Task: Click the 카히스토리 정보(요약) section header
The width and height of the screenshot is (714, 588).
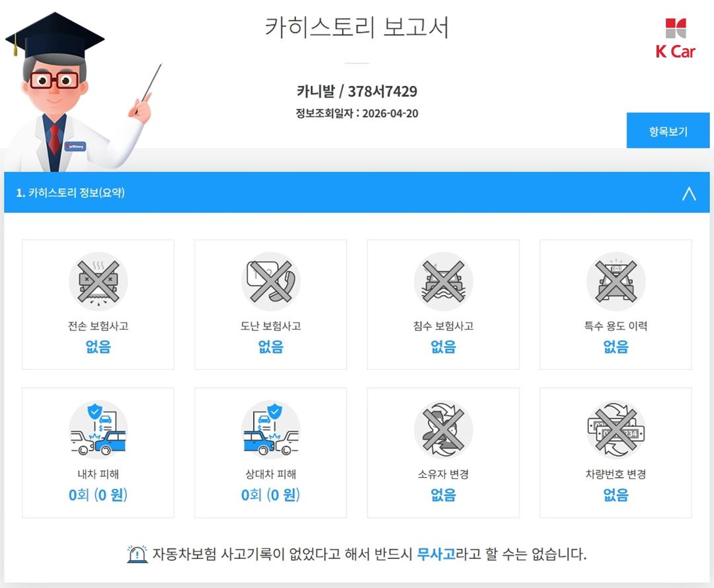Action: [356, 192]
